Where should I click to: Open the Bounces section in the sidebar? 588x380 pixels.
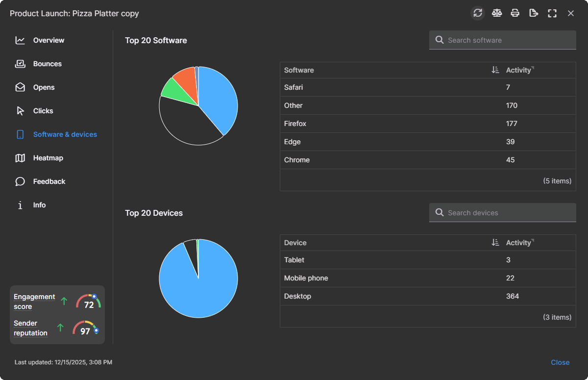click(x=47, y=64)
